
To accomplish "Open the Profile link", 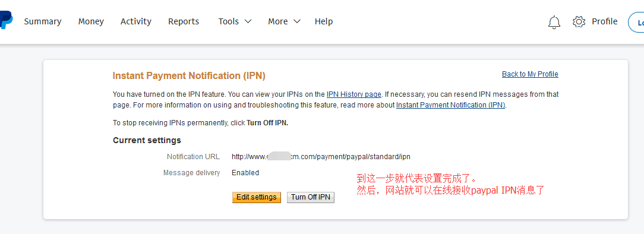I will click(604, 21).
